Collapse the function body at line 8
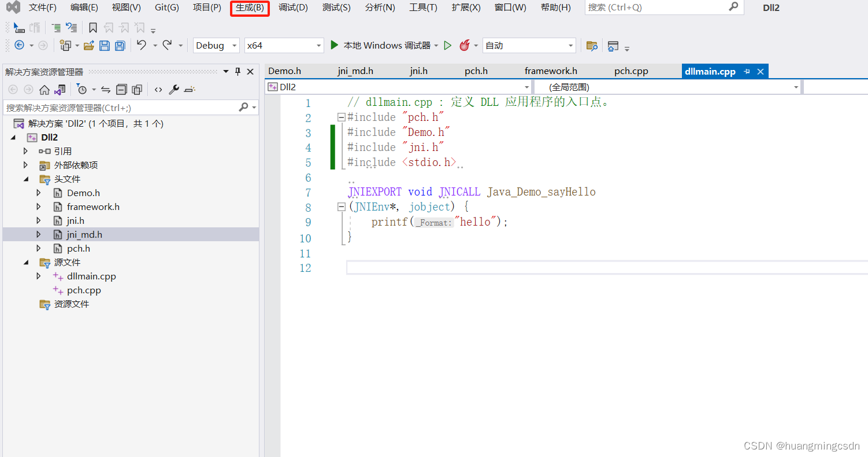This screenshot has width=868, height=457. click(x=342, y=207)
